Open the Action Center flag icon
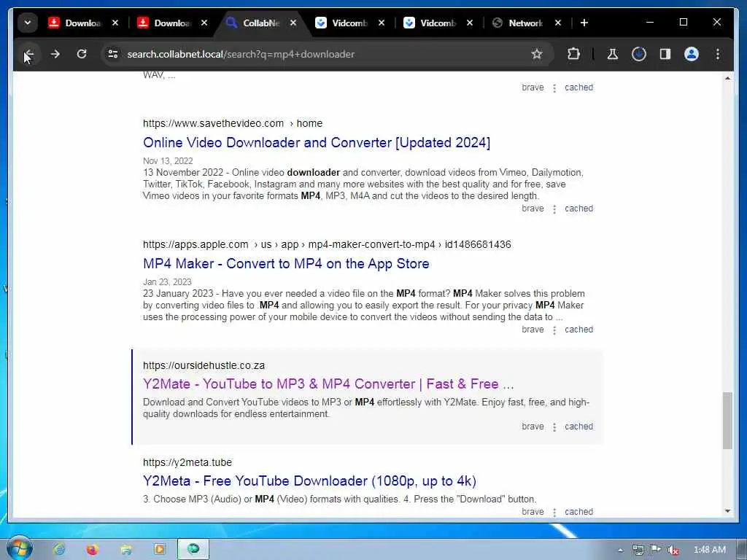The image size is (747, 560). pyautogui.click(x=656, y=550)
